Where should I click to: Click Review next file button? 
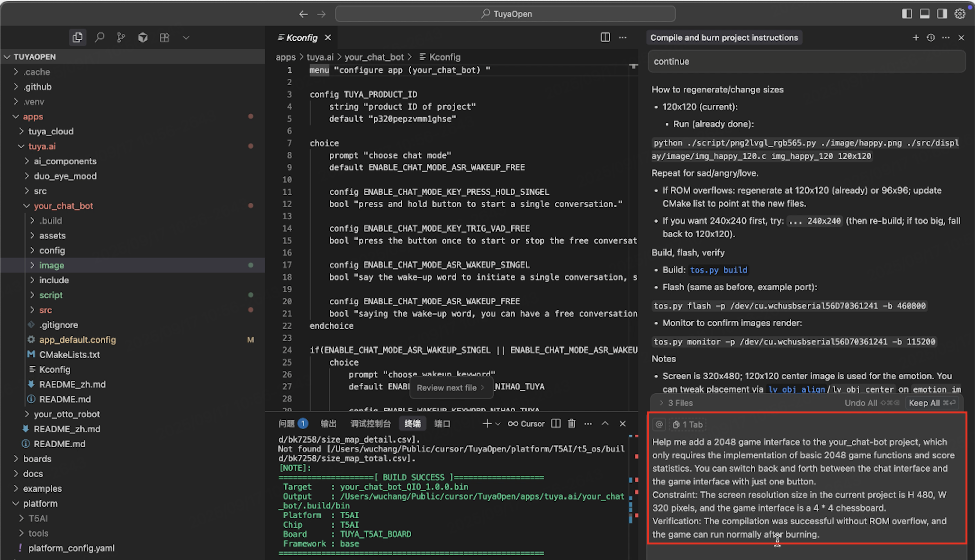(x=450, y=388)
